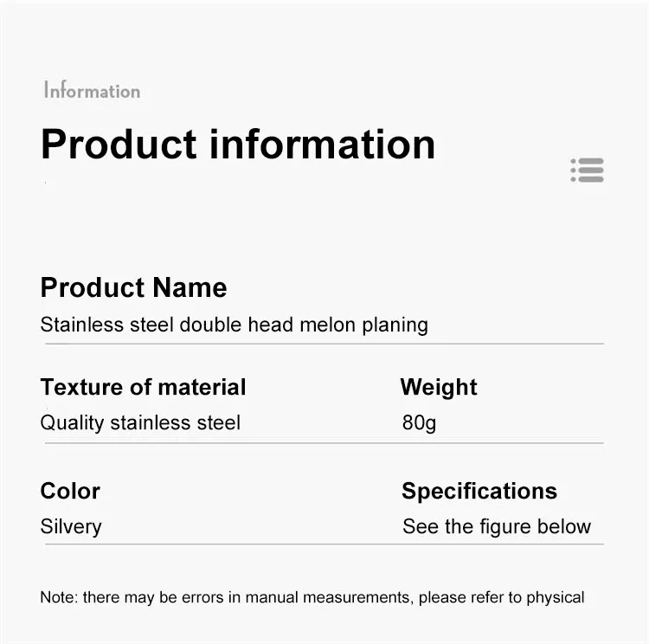This screenshot has height=644, width=649.
Task: Click the list menu icon
Action: pos(588,170)
